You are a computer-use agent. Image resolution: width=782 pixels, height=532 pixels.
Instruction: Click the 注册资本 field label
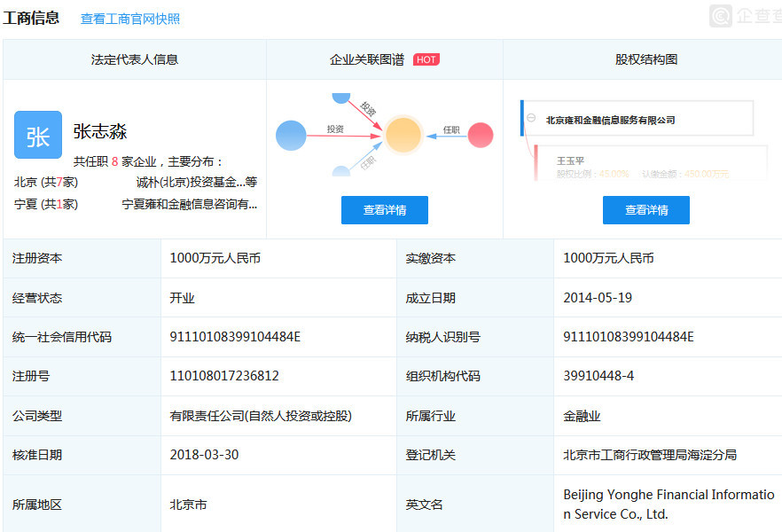[37, 258]
